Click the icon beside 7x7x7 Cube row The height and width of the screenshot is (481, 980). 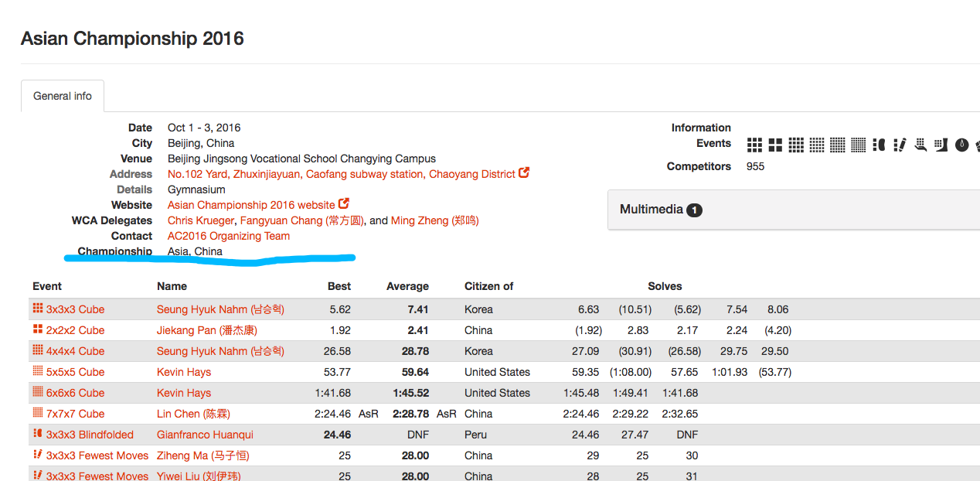(38, 413)
